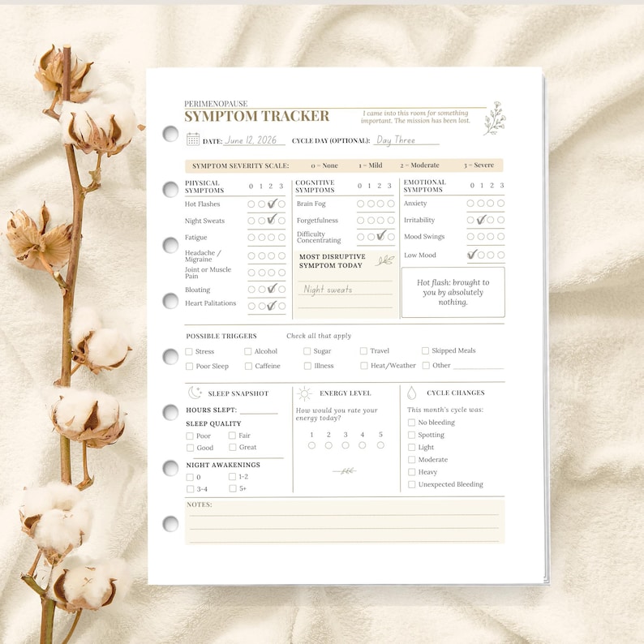The image size is (644, 644).
Task: Click the hot flash quote box
Action: coord(453,292)
